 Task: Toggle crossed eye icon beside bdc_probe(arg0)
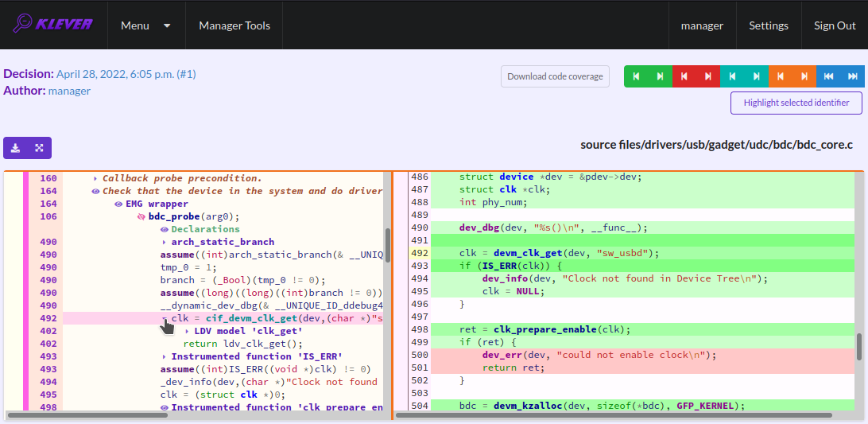click(x=141, y=216)
